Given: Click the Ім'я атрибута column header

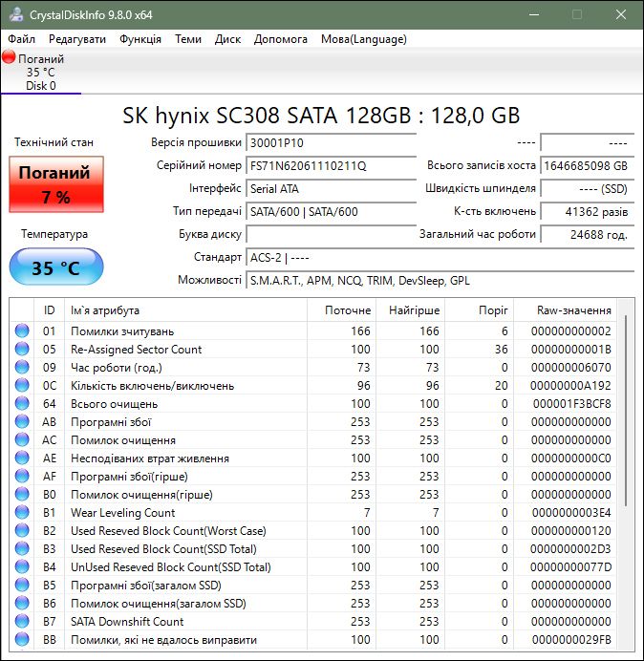Looking at the screenshot, I should (185, 310).
